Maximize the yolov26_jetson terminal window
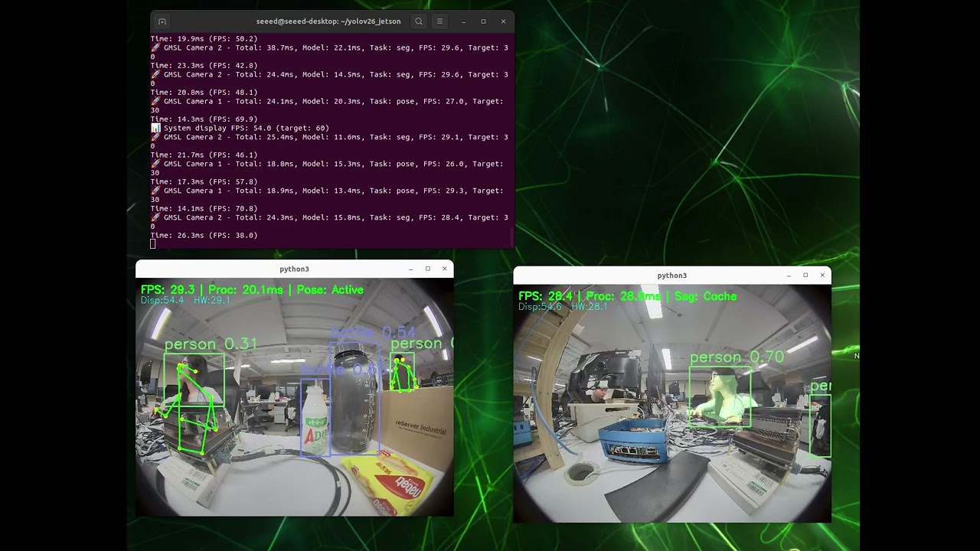This screenshot has width=980, height=551. tap(483, 21)
